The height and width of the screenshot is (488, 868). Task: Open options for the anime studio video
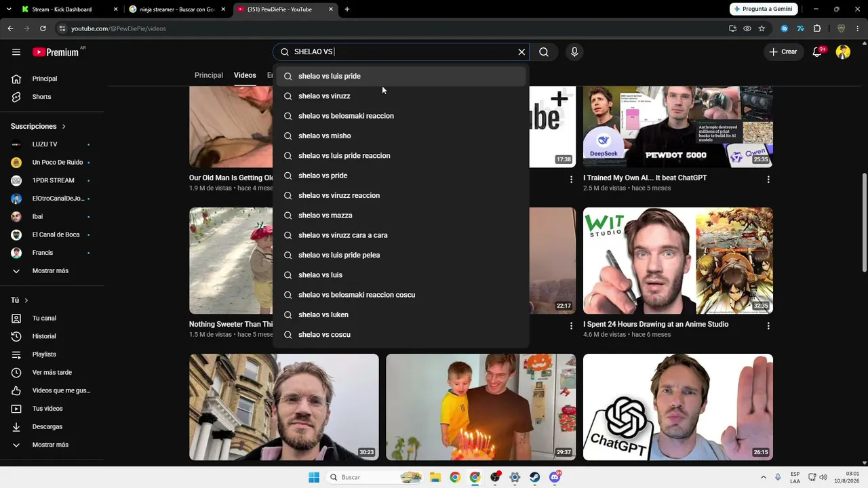pyautogui.click(x=768, y=326)
